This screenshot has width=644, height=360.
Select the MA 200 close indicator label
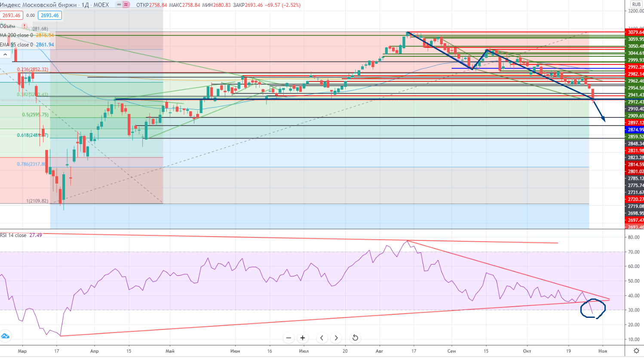pos(16,35)
